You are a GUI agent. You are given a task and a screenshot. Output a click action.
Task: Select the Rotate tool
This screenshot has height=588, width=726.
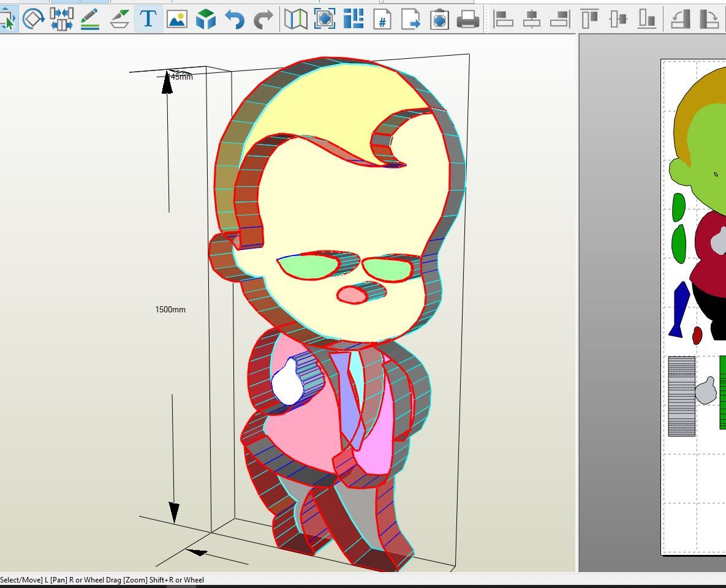[x=33, y=20]
